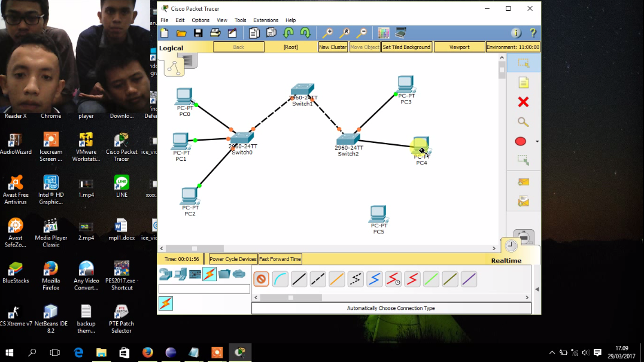The image size is (644, 362).
Task: Reset zoom with magnifier R icon
Action: click(x=345, y=33)
